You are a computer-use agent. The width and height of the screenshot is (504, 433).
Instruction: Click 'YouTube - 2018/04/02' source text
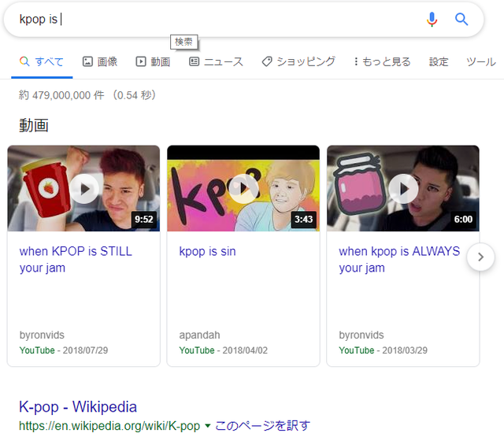click(224, 350)
